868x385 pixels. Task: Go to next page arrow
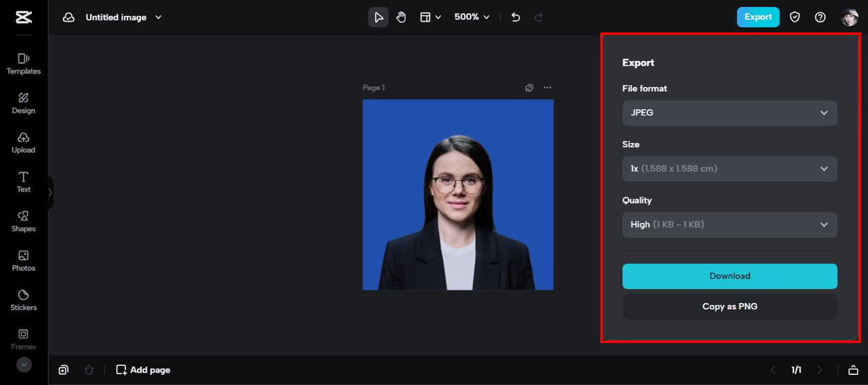coord(820,370)
